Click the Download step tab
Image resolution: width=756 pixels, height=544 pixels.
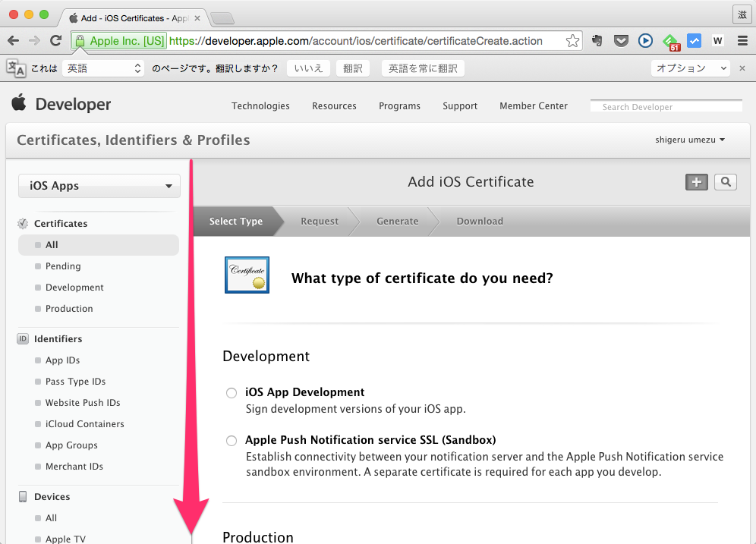(480, 221)
